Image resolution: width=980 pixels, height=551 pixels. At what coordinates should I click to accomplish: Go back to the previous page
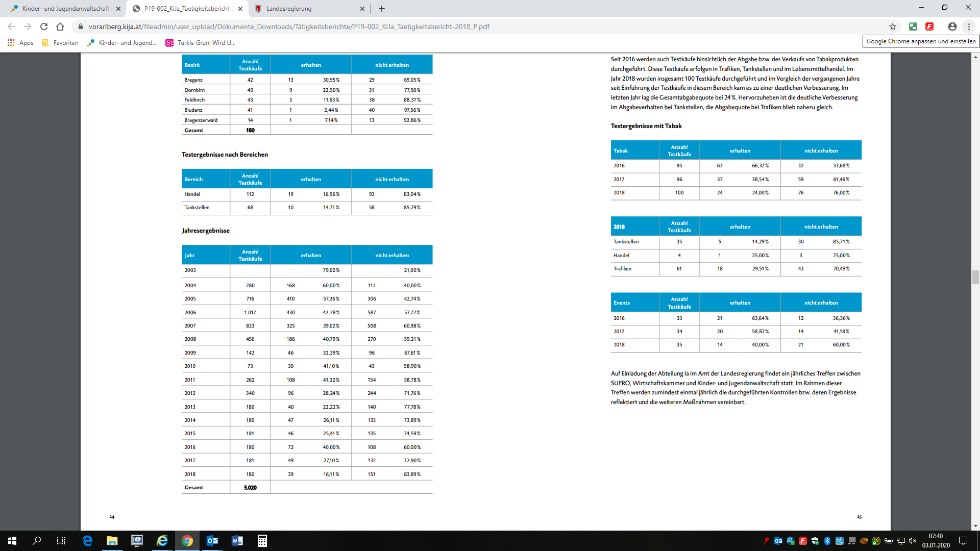[x=11, y=27]
